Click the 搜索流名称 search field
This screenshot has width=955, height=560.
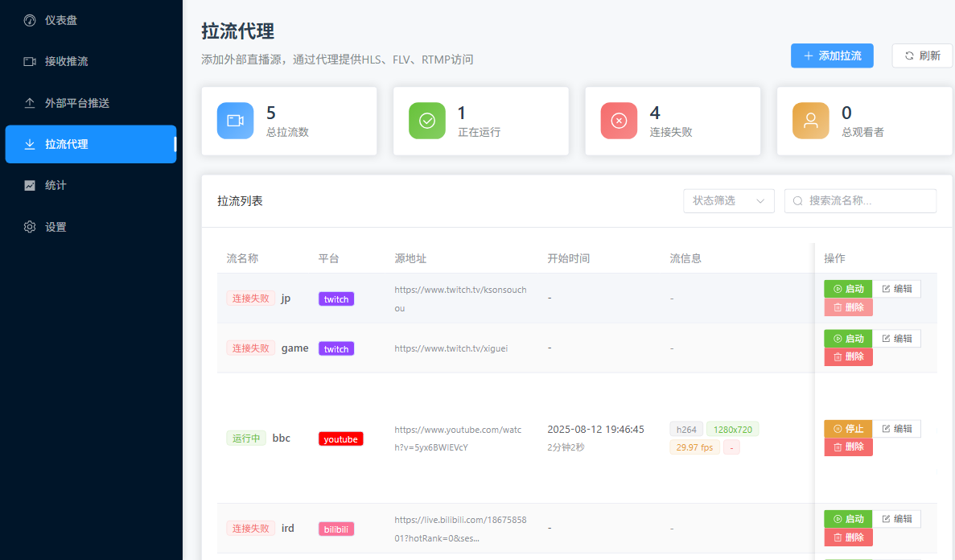[860, 200]
